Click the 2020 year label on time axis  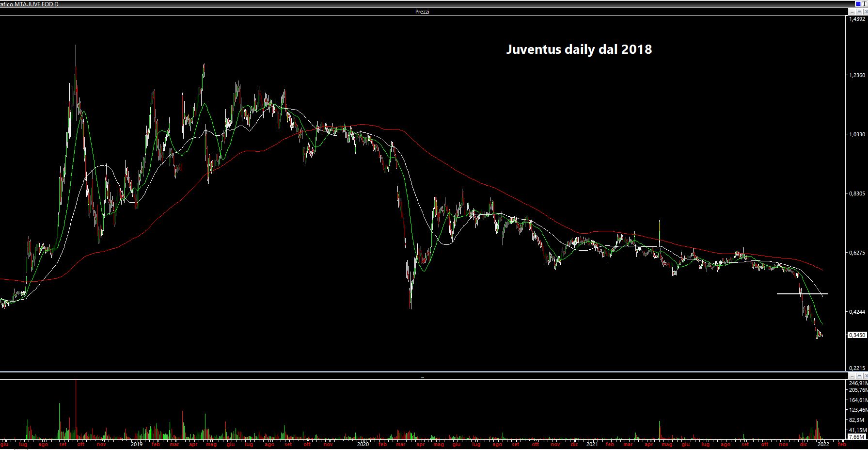pyautogui.click(x=363, y=444)
